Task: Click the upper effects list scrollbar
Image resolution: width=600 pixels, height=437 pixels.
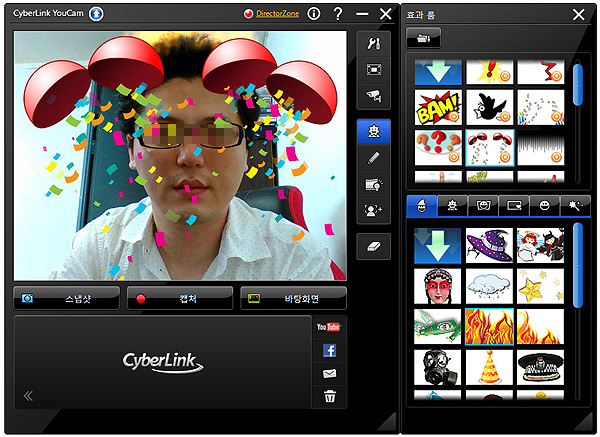Action: 578,85
